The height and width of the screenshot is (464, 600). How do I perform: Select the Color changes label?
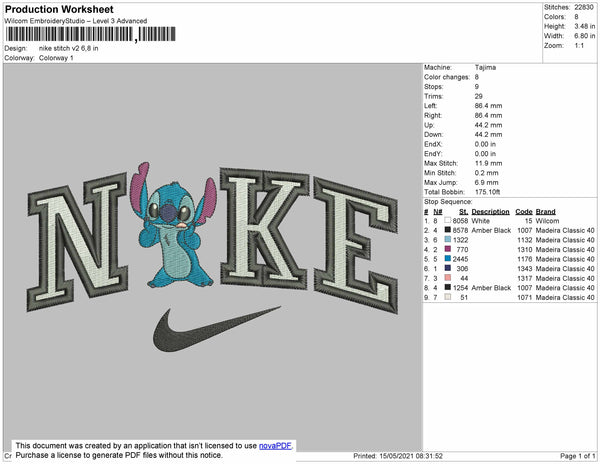coord(447,77)
